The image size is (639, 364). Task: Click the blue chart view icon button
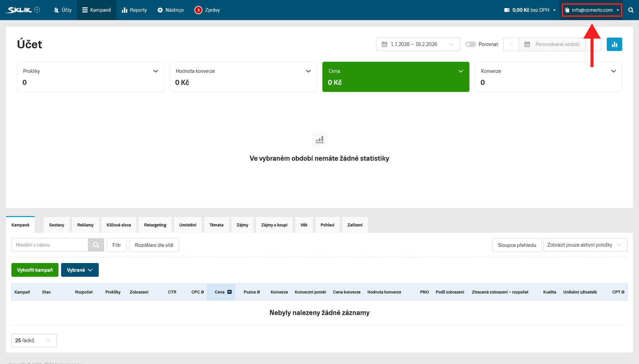614,44
